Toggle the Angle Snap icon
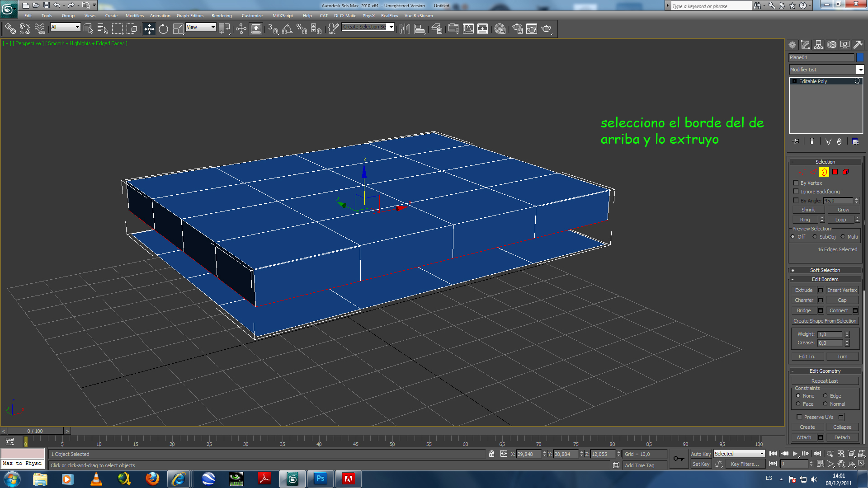Viewport: 868px width, 488px height. 287,29
